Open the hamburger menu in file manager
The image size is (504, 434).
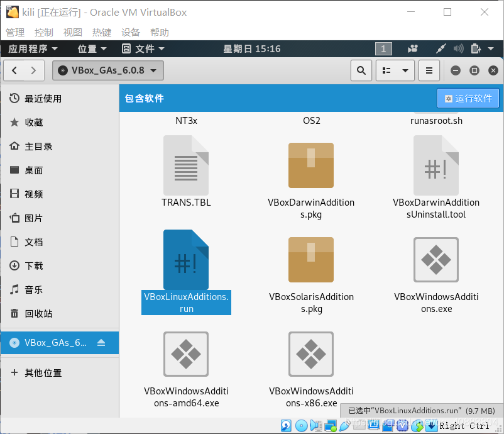[x=429, y=70]
